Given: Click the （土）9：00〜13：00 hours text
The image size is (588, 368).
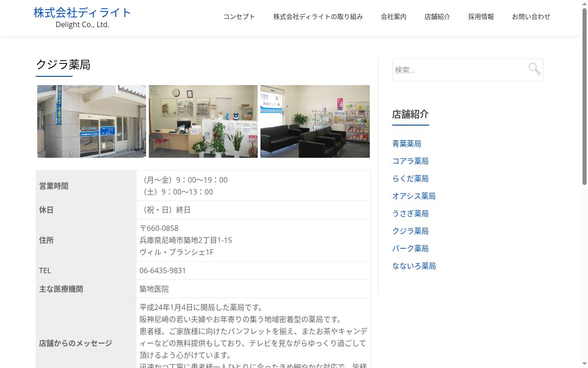Looking at the screenshot, I should [176, 192].
